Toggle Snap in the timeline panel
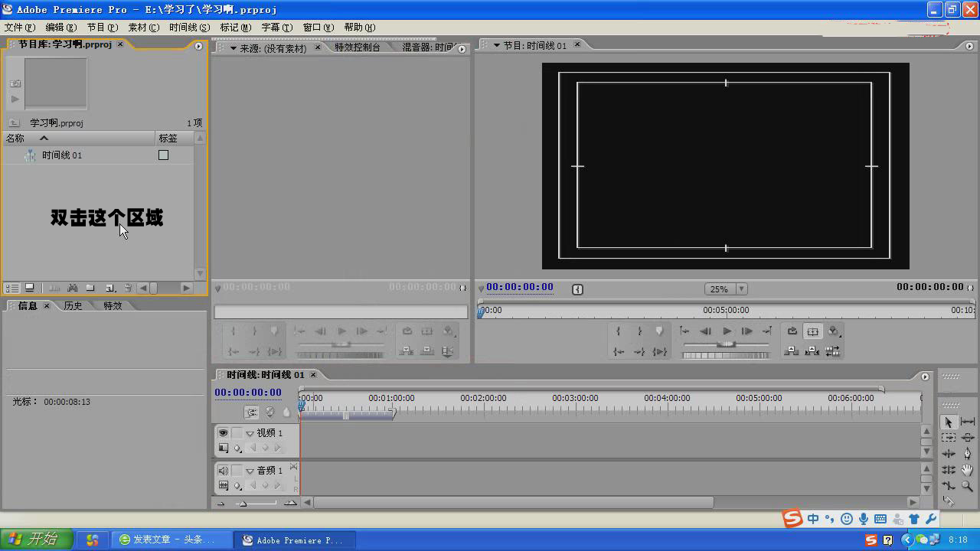980x551 pixels. (x=251, y=412)
